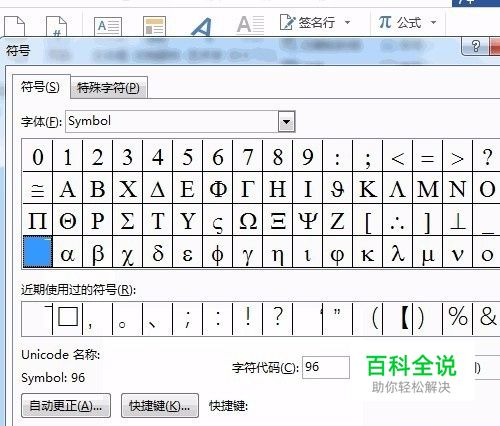This screenshot has width=500, height=426.
Task: Open the Signature Line (签名行) dropdown arrow
Action: [347, 23]
